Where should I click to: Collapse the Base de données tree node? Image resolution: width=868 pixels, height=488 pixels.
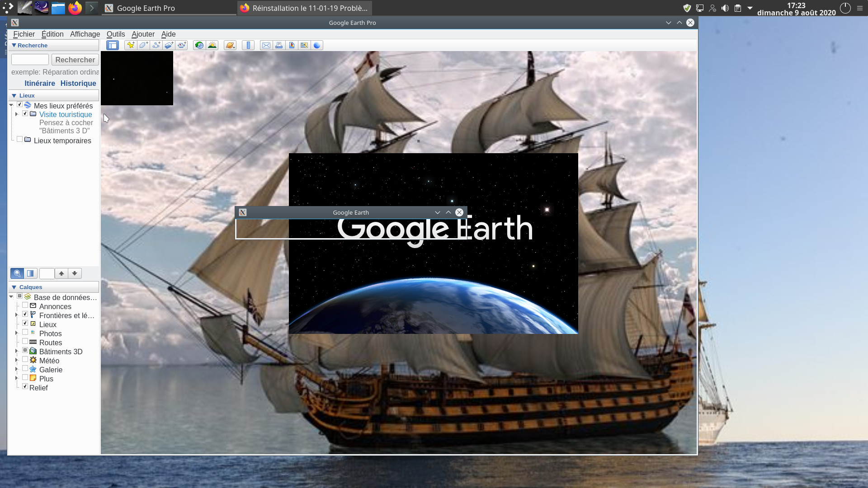(11, 297)
